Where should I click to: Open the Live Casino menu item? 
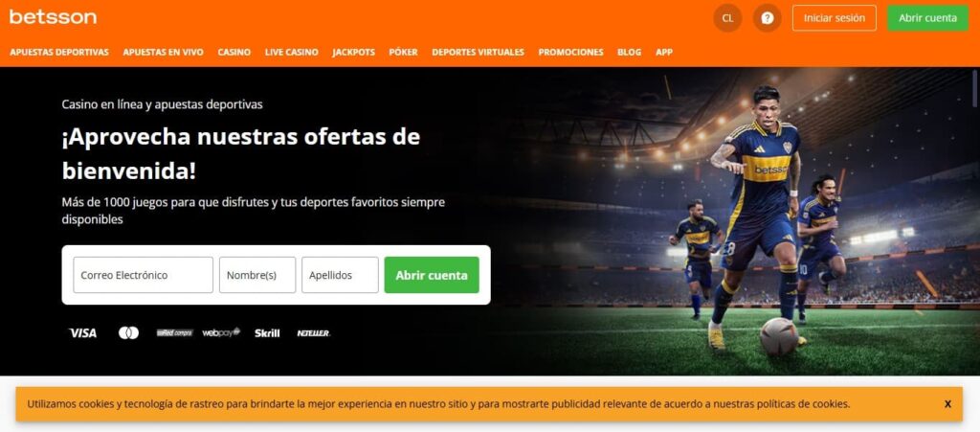pyautogui.click(x=291, y=53)
